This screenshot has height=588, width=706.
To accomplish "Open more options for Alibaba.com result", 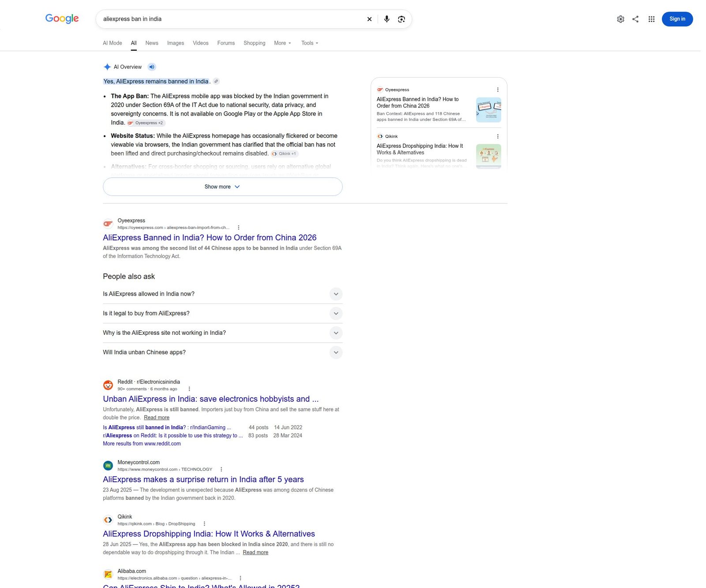I will 240,578.
